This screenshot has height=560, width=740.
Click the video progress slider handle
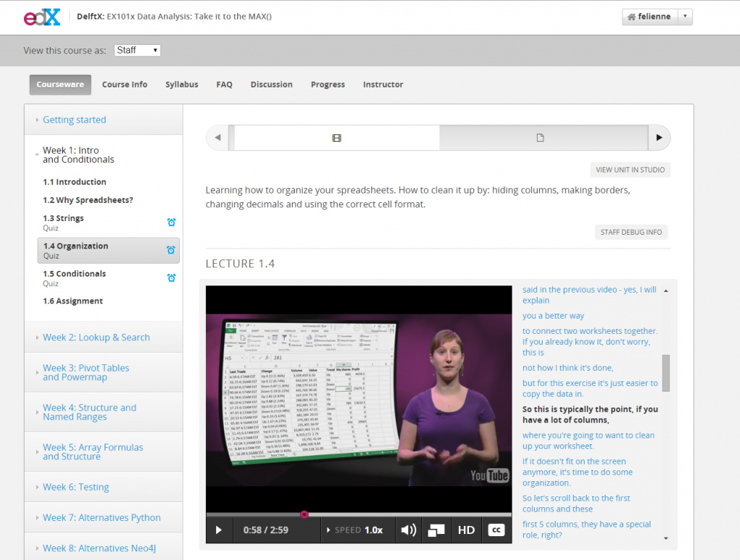click(x=304, y=514)
